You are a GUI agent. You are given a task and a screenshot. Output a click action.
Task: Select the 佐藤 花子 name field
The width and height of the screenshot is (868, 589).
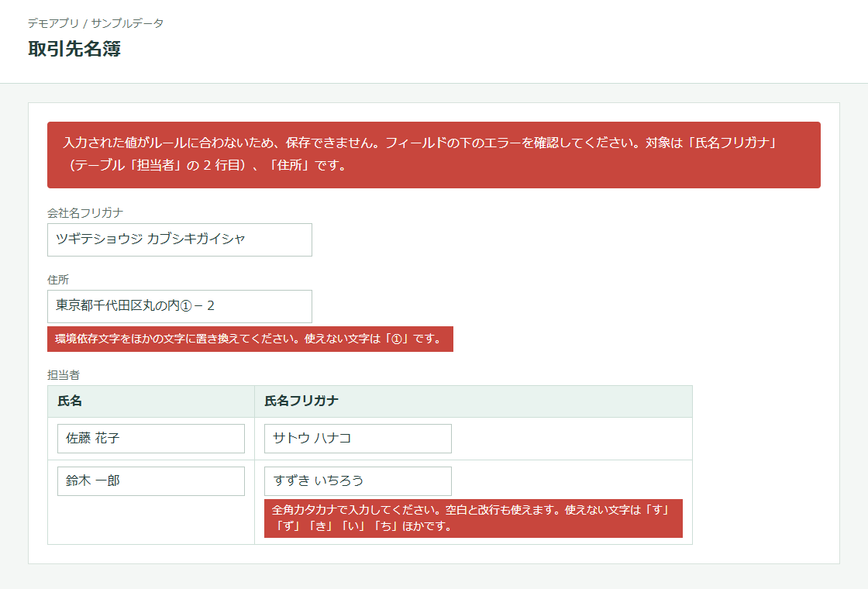click(x=151, y=439)
